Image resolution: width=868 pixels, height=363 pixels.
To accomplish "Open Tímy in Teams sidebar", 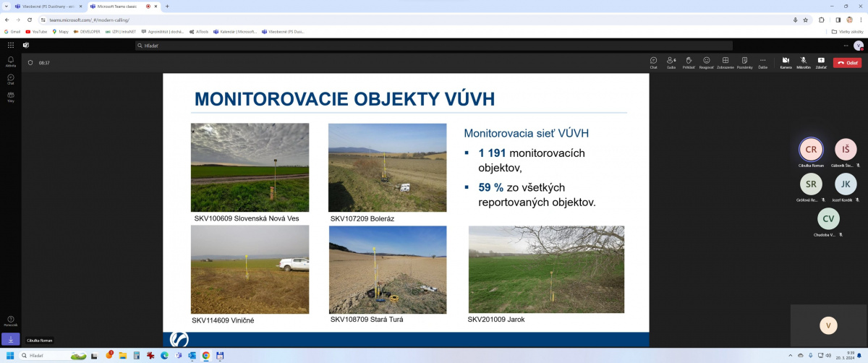I will [x=10, y=97].
